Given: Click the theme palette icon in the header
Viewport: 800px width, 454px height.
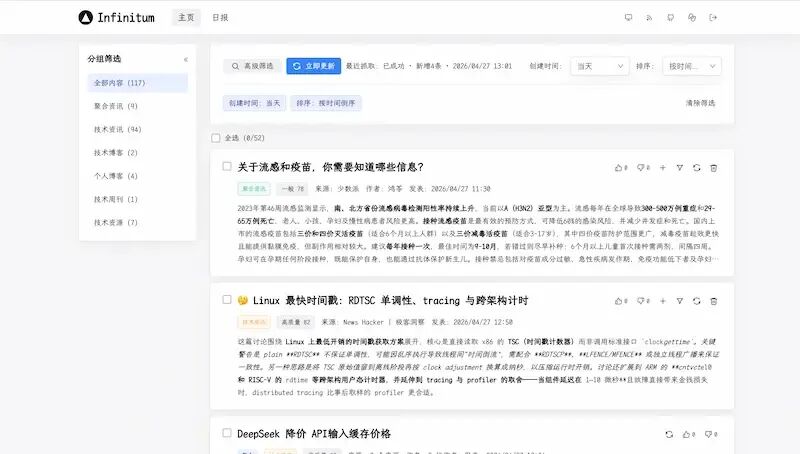Looking at the screenshot, I should (692, 17).
